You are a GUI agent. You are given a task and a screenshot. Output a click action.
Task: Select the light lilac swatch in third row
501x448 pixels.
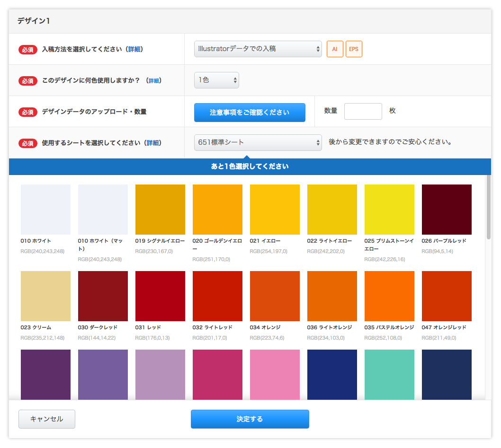point(160,375)
